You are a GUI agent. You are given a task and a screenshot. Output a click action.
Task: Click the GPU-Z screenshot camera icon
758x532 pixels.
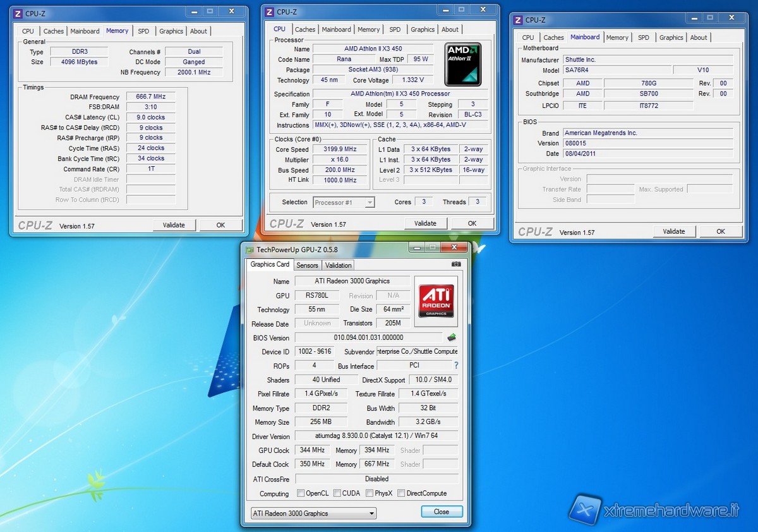click(456, 264)
